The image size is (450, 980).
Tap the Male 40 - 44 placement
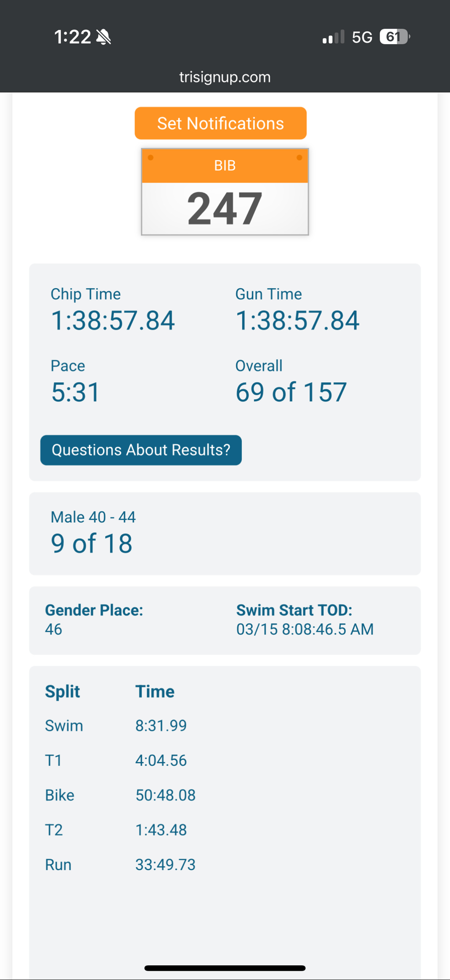point(92,543)
